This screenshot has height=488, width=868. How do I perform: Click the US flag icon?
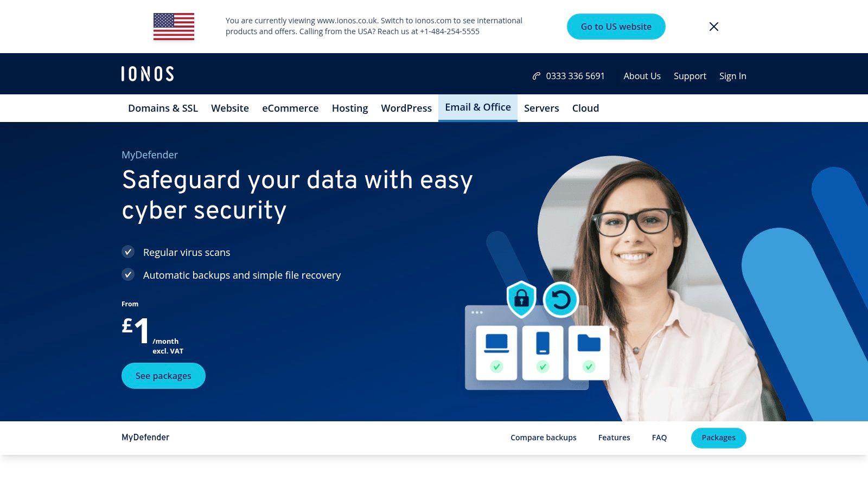pyautogui.click(x=174, y=27)
